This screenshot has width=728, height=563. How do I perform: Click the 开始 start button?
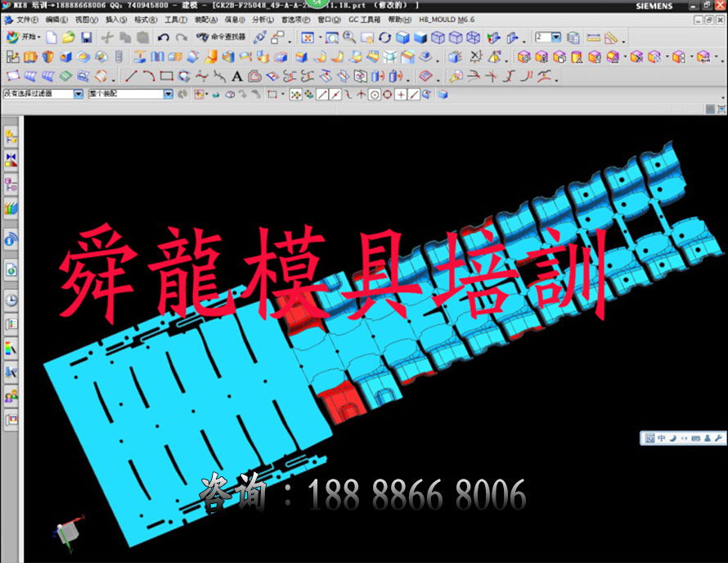[23, 37]
